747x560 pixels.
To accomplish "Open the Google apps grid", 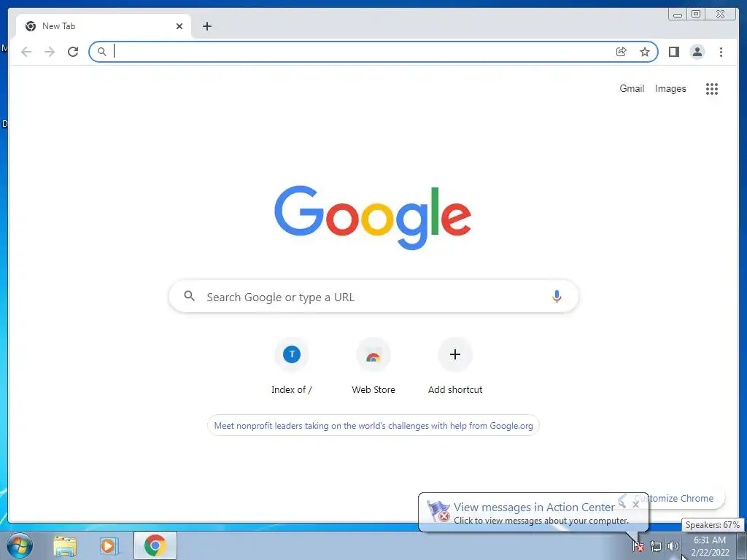I will pos(712,88).
